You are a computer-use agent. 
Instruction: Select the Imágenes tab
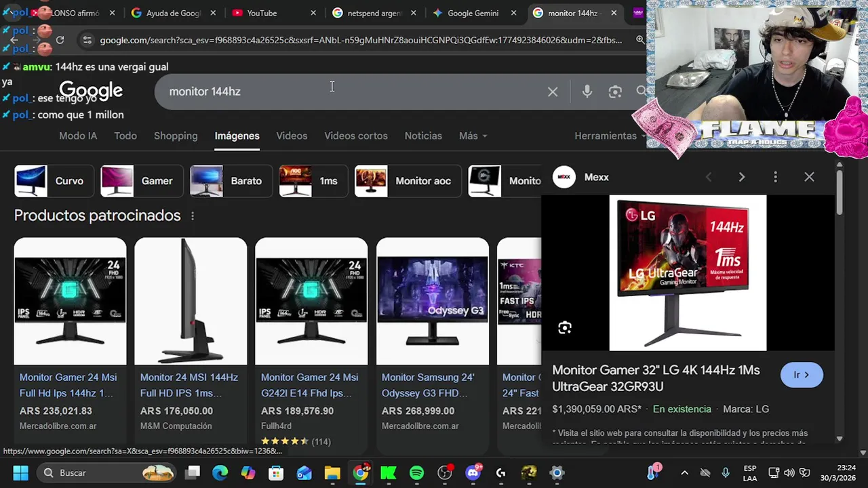[x=237, y=136]
